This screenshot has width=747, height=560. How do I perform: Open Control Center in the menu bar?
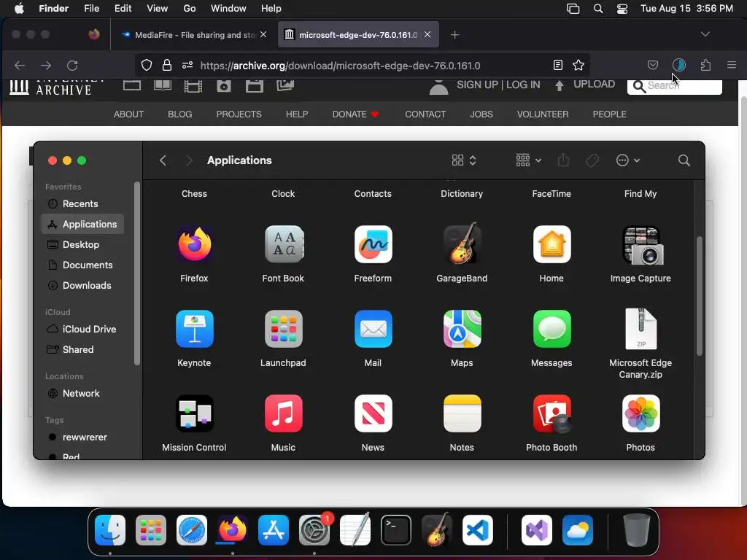622,9
